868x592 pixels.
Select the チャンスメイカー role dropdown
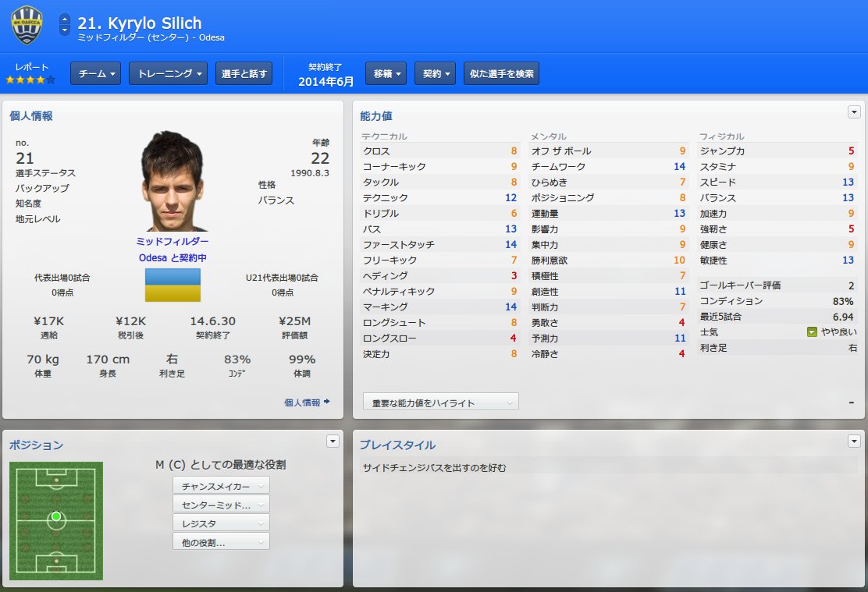point(222,486)
